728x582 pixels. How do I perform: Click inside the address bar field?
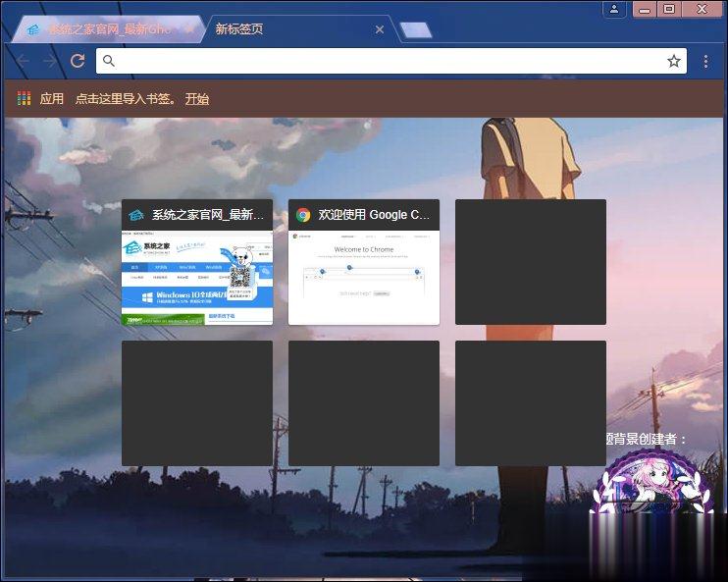390,61
